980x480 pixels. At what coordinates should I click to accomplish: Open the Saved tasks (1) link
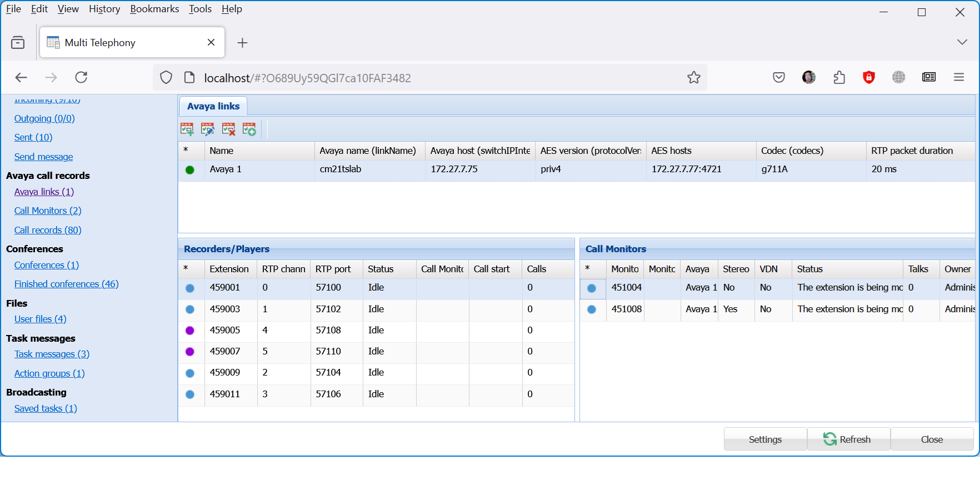(x=46, y=408)
